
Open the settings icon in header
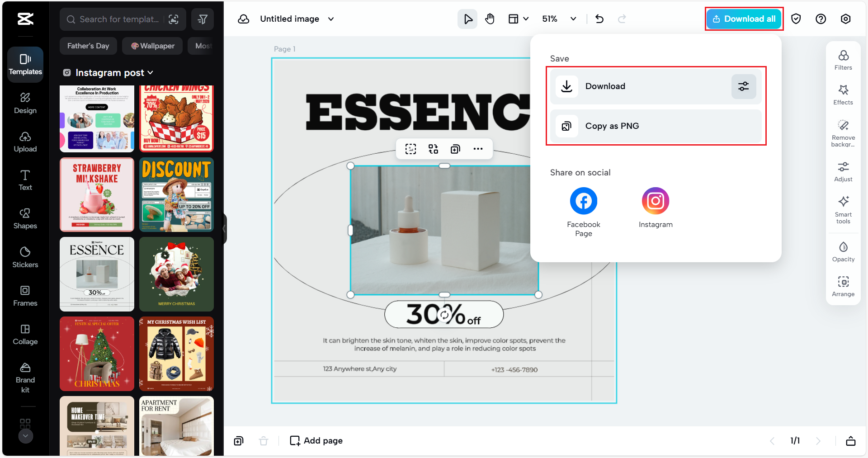coord(846,19)
